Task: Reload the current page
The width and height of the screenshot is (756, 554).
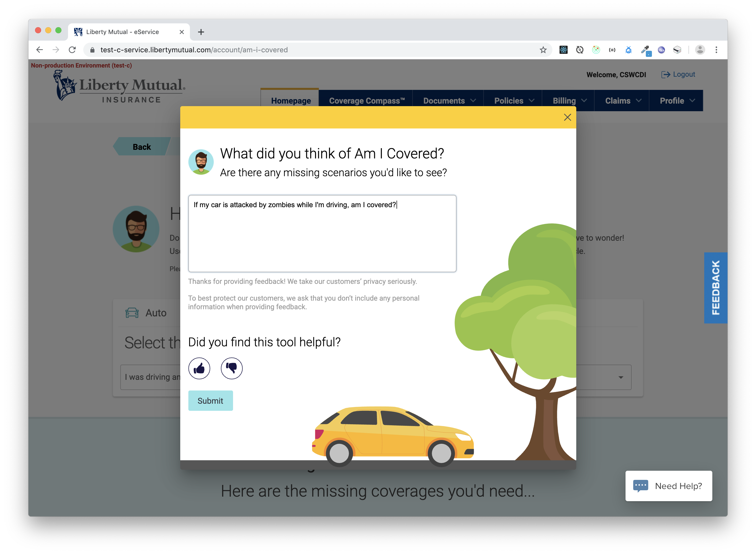Action: [x=72, y=50]
